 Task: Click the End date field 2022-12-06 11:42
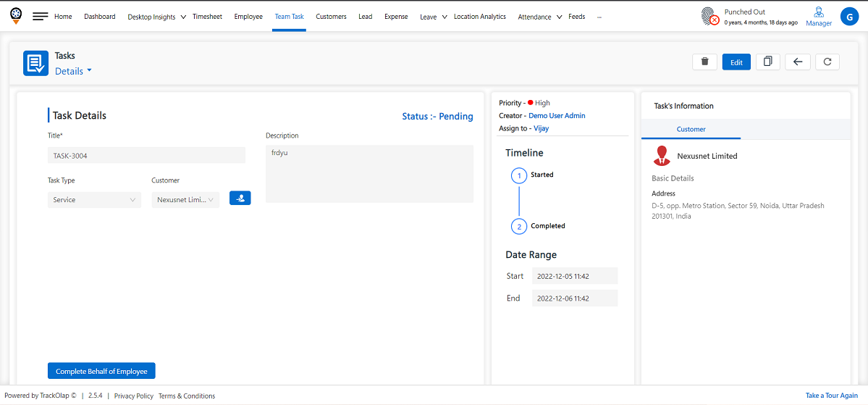pos(575,298)
